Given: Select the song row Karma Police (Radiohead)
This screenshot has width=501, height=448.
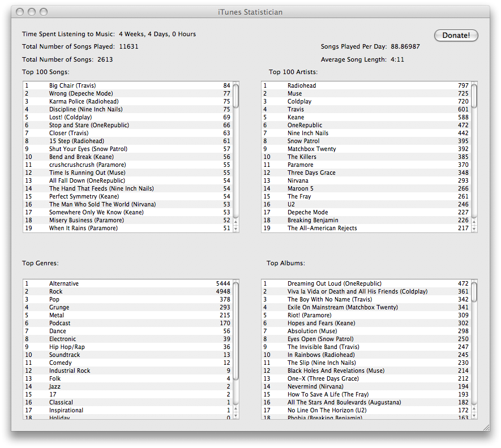Looking at the screenshot, I should pos(128,101).
